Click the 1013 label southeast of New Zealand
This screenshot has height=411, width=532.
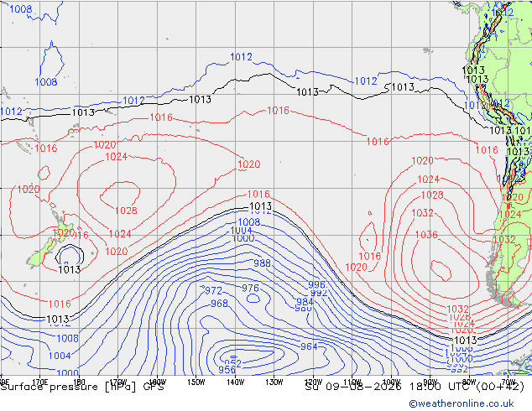[69, 270]
